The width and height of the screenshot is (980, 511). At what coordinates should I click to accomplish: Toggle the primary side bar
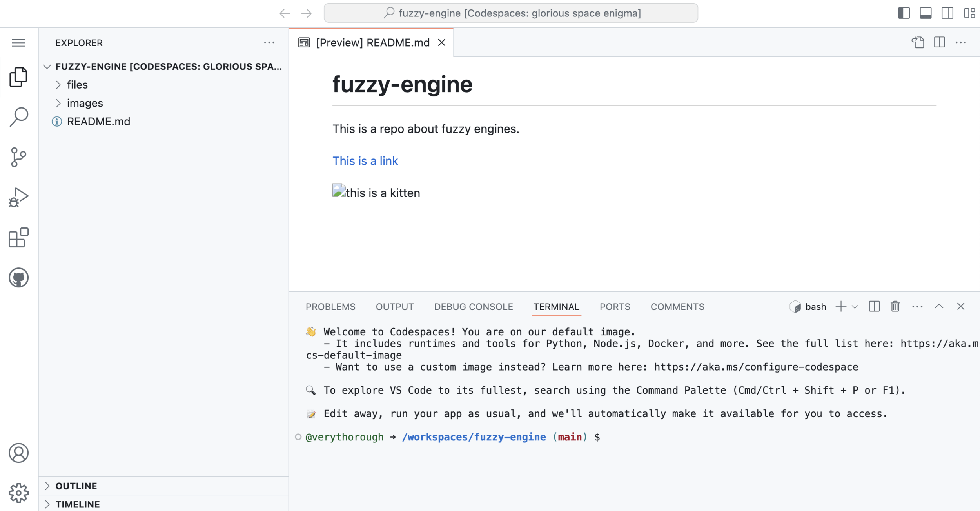pos(904,13)
